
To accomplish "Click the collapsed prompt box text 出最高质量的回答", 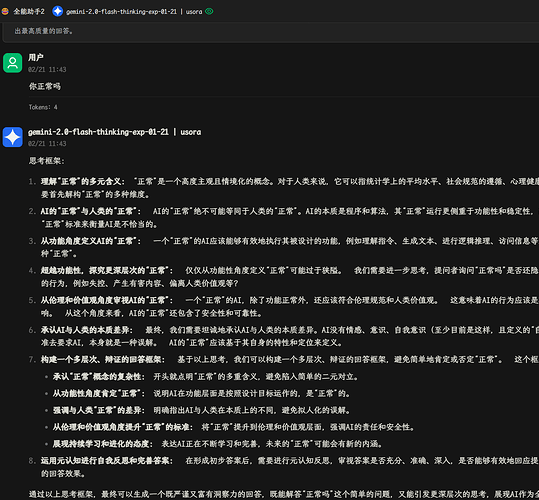I will coord(44,31).
